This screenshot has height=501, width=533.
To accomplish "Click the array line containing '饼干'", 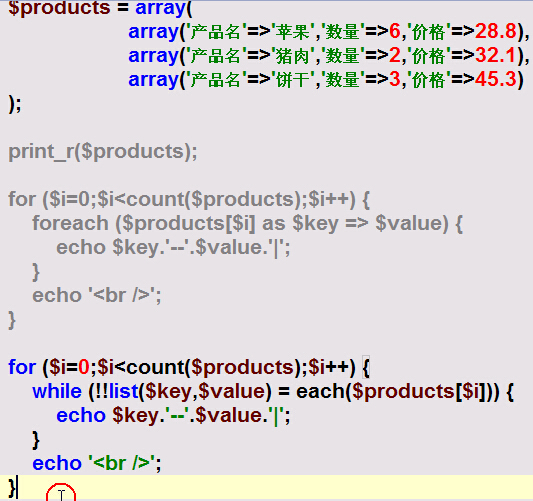I will pyautogui.click(x=326, y=80).
